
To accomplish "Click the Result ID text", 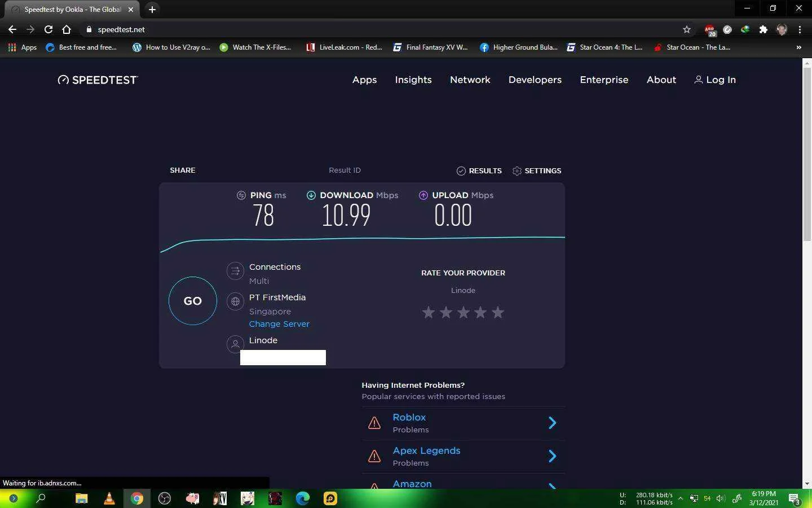I will [345, 170].
